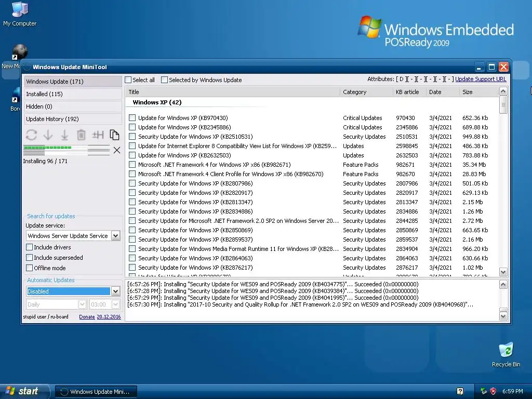Click the Windows Update MiniTool title bar icon
Viewport: 532px width, 399px height.
26,67
